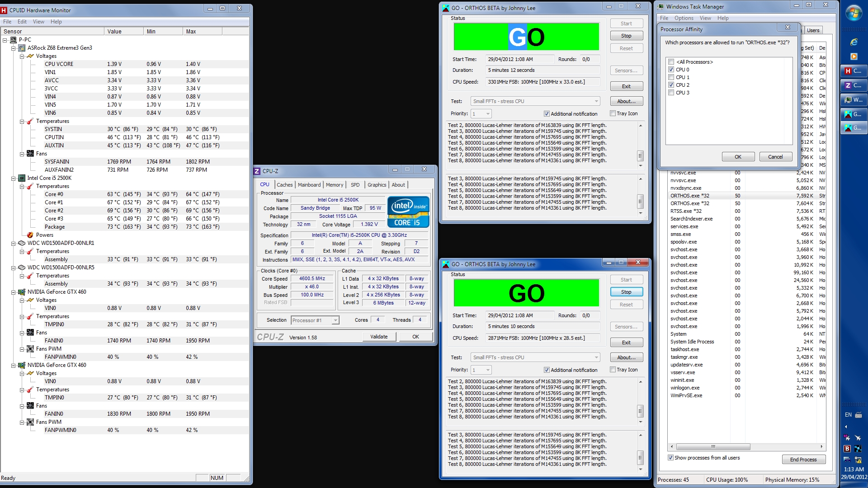This screenshot has height=488, width=868.
Task: Open HWMonitor File menu
Action: pyautogui.click(x=7, y=22)
